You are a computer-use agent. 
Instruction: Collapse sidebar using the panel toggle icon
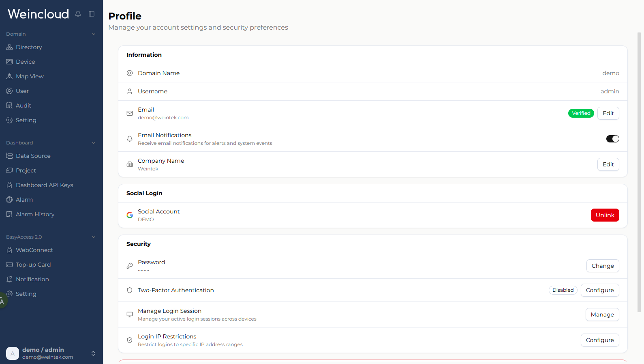coord(92,14)
